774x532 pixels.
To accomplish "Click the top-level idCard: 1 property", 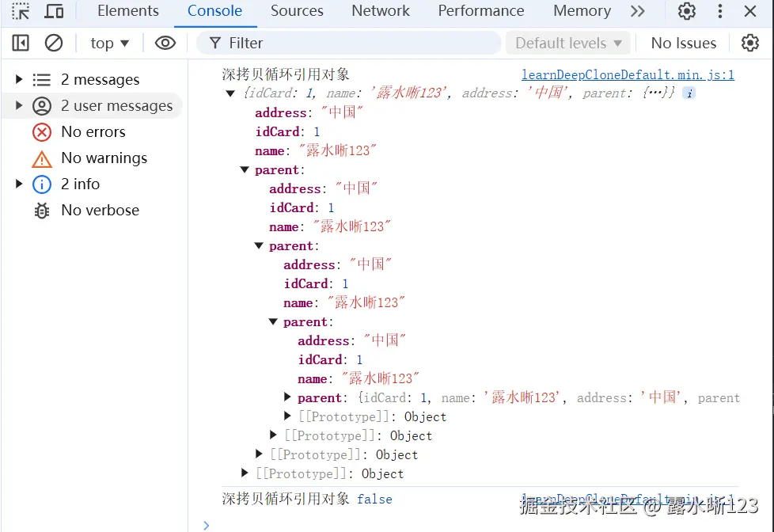I will pyautogui.click(x=288, y=132).
